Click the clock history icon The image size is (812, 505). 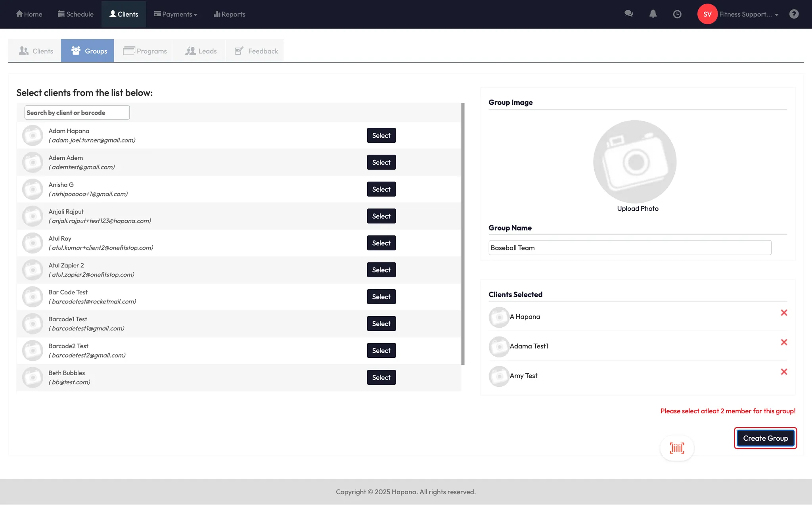[677, 14]
